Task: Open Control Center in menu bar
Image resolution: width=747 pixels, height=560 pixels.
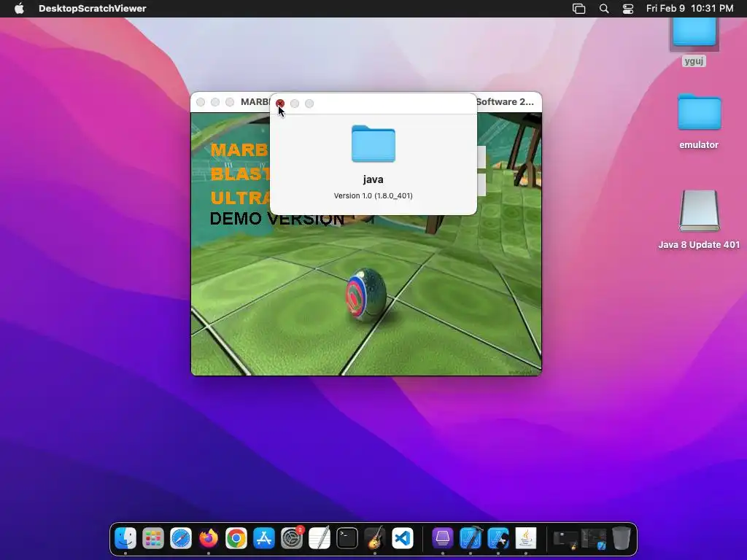Action: click(x=628, y=9)
